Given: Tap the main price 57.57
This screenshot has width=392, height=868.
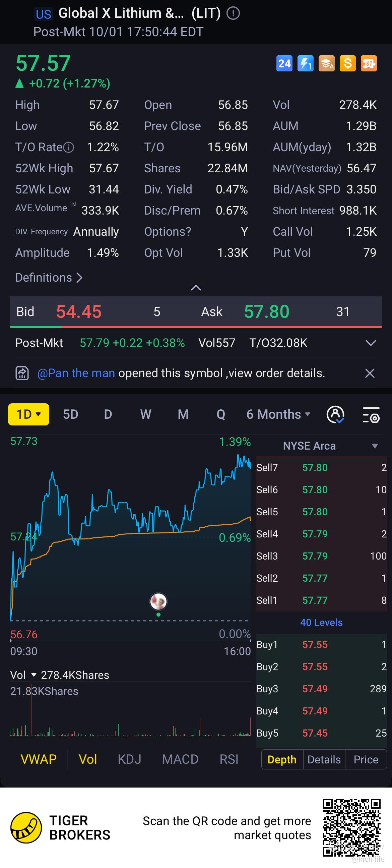Looking at the screenshot, I should 43,63.
